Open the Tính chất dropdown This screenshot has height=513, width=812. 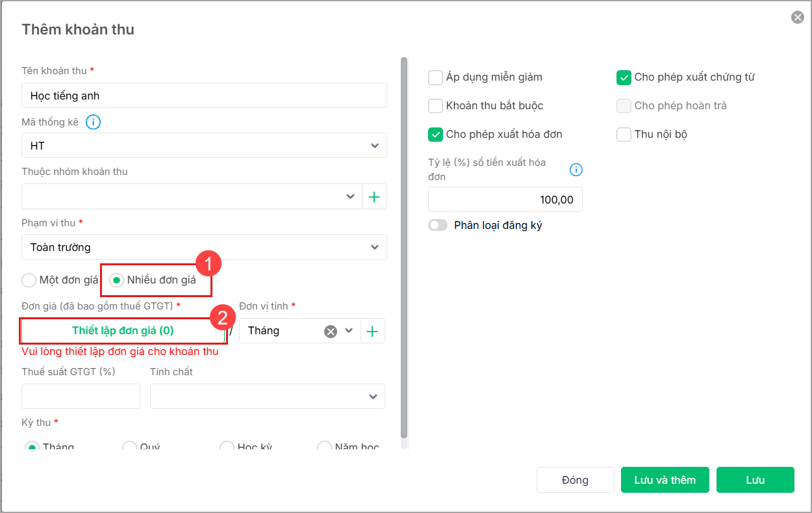tap(267, 397)
